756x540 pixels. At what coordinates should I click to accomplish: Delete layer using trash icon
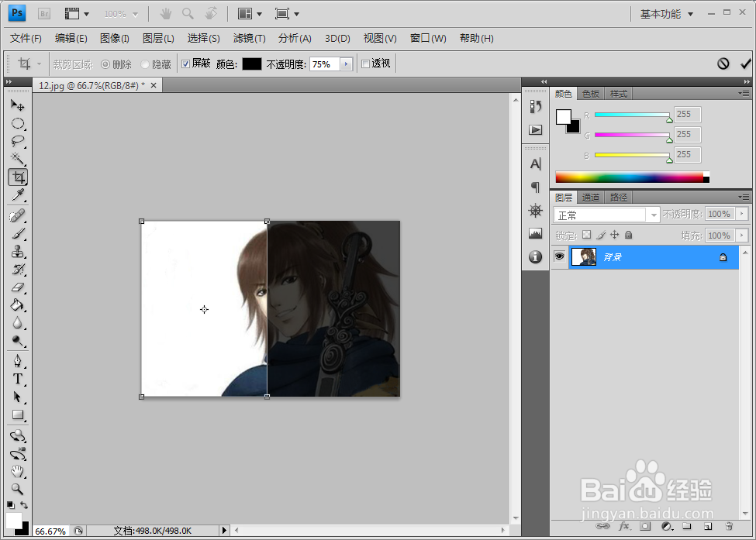(x=729, y=527)
